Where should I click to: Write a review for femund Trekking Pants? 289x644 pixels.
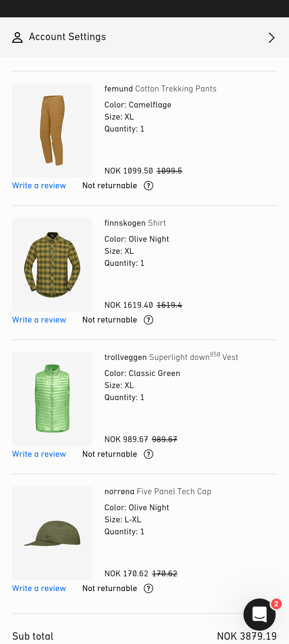pos(39,186)
